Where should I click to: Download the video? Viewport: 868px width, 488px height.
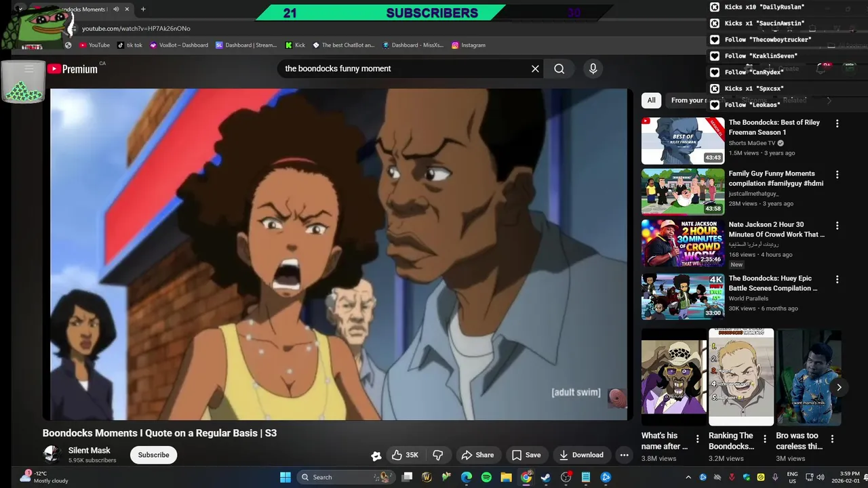(581, 455)
